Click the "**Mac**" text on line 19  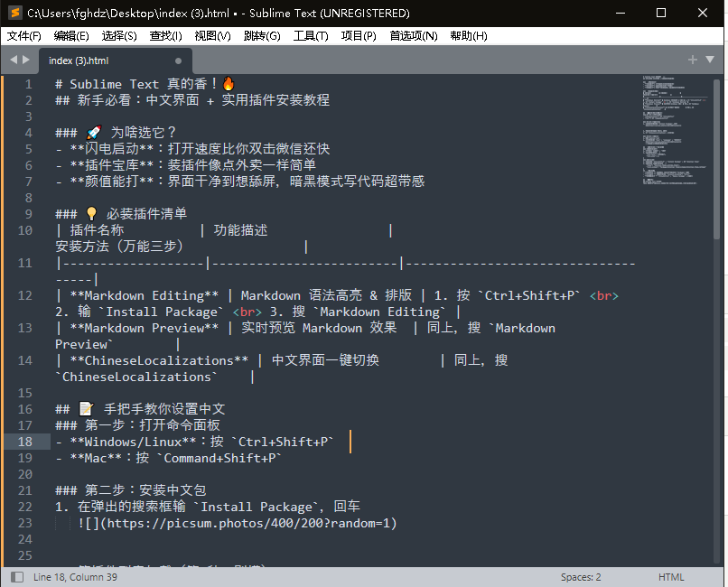pos(96,458)
